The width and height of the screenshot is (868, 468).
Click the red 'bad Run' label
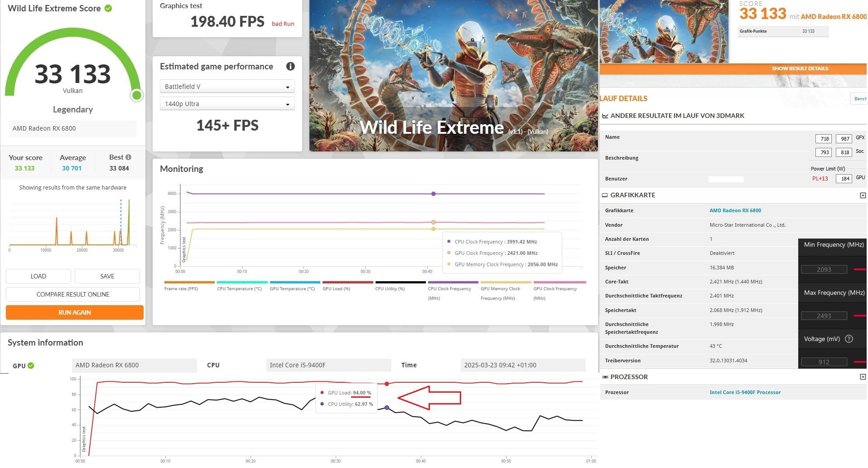tap(283, 24)
